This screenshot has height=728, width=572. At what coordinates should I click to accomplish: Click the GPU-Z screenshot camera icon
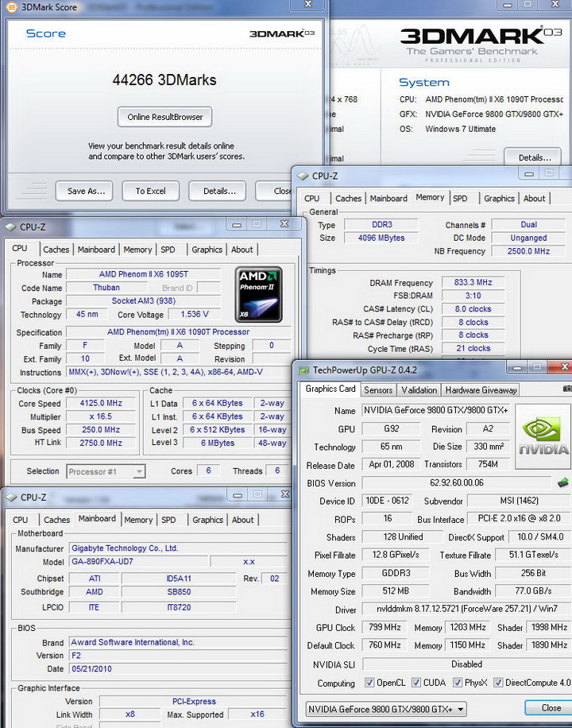coord(567,388)
